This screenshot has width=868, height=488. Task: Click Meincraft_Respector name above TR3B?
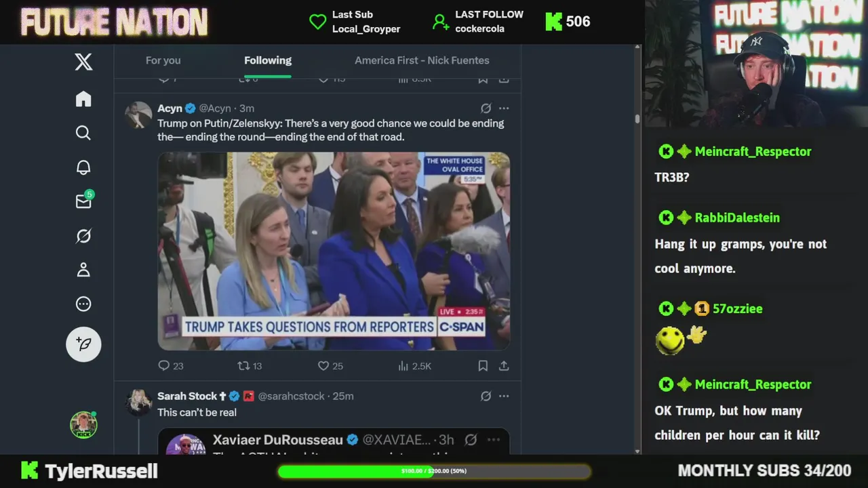(753, 151)
